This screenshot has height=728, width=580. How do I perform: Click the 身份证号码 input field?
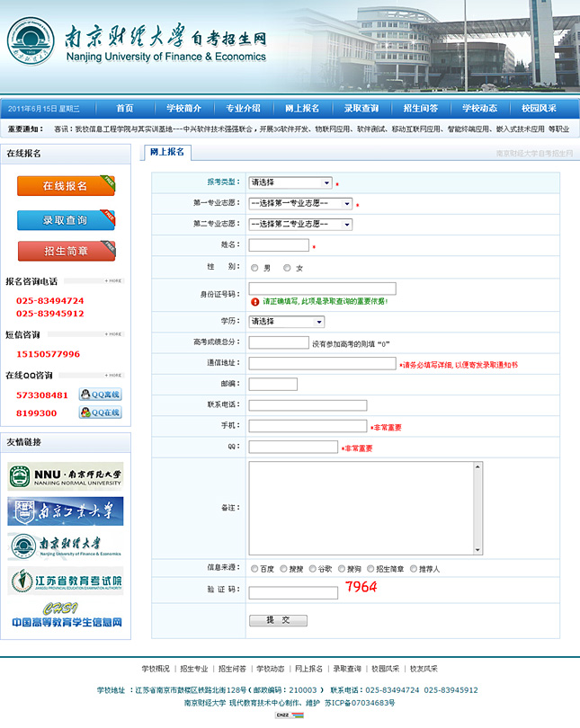[322, 289]
